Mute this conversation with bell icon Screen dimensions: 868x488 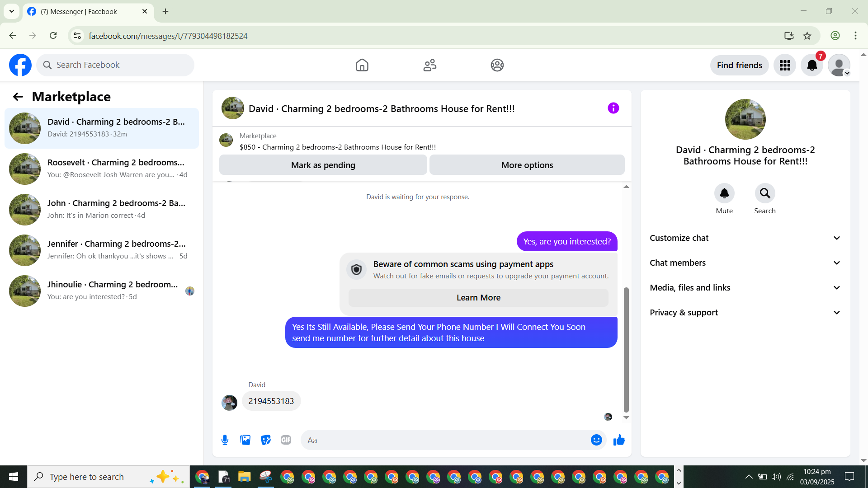coord(724,193)
